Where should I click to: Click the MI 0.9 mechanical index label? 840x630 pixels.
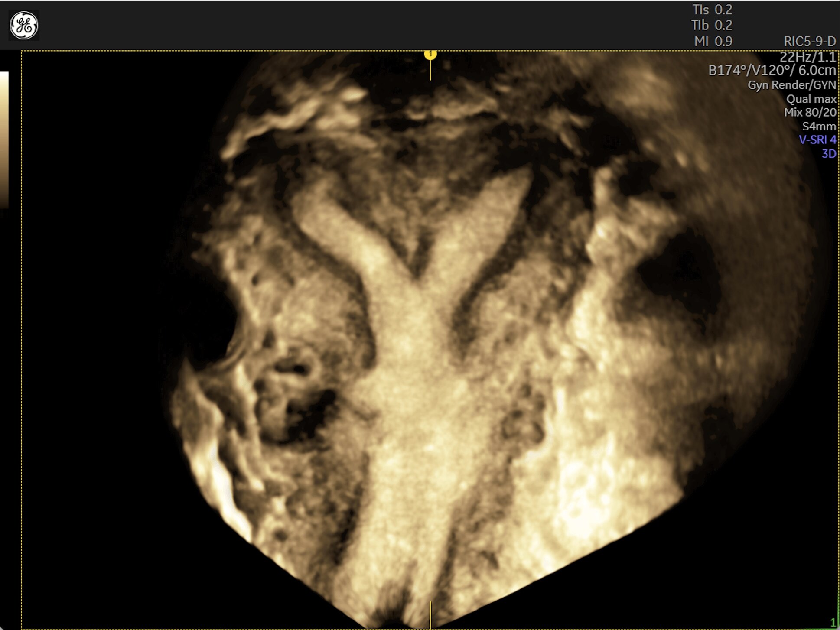coord(713,41)
